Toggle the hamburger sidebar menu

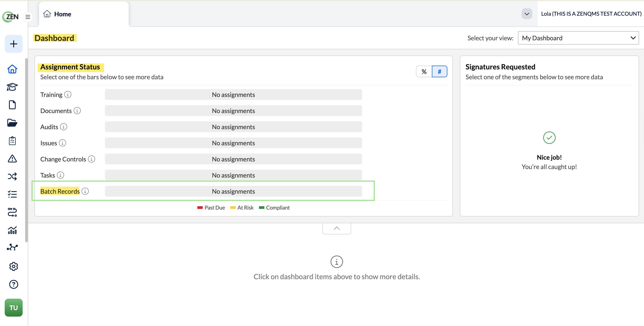(x=28, y=17)
